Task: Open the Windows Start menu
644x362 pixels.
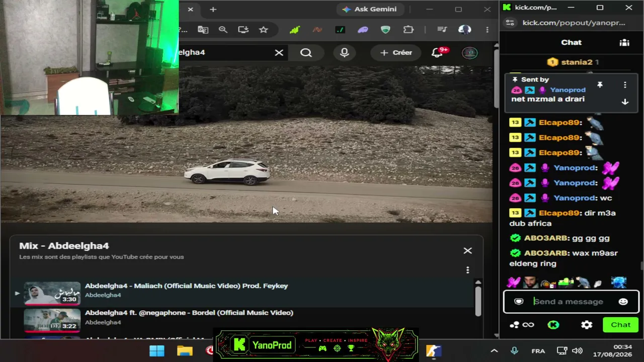Action: click(157, 350)
